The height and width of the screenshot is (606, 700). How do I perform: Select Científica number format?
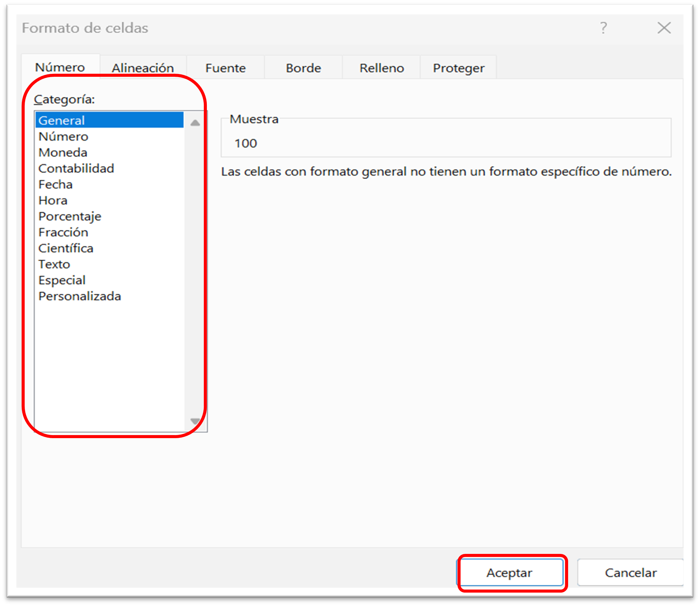pyautogui.click(x=65, y=248)
